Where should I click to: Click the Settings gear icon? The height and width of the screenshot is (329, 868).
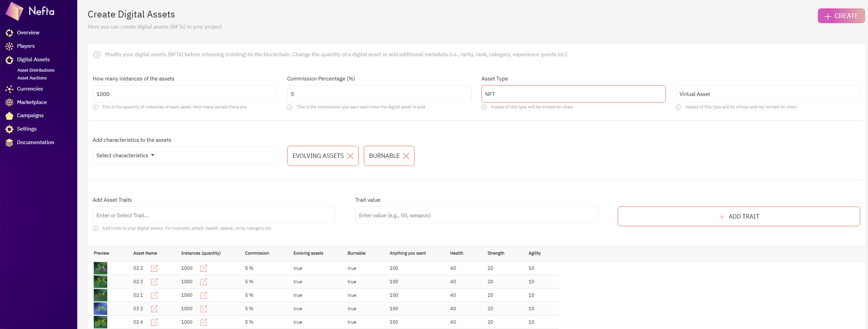[10, 129]
